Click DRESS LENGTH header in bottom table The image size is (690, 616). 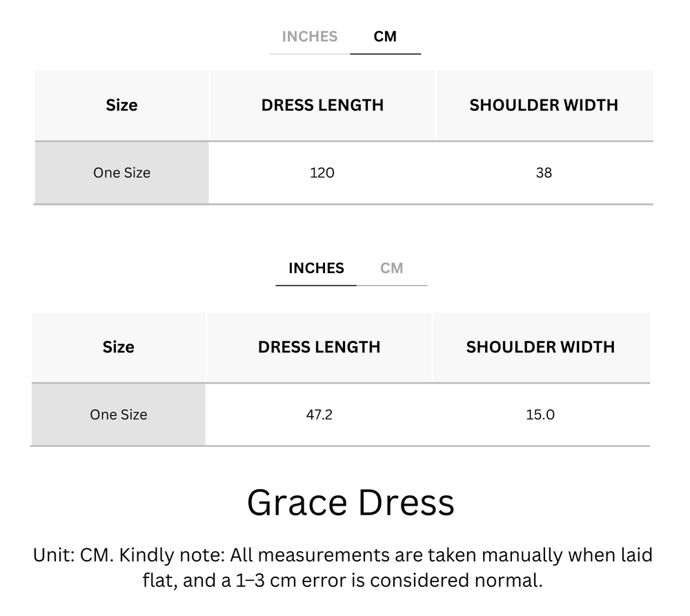[x=319, y=347]
